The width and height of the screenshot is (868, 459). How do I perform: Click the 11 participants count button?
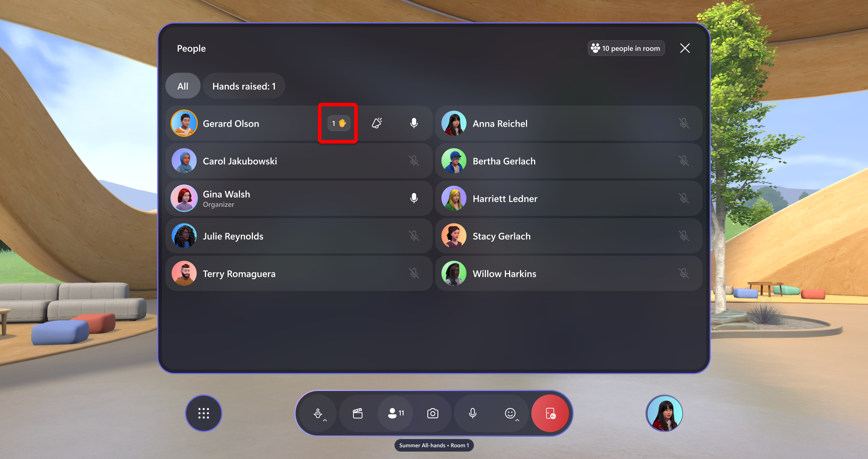(x=396, y=413)
